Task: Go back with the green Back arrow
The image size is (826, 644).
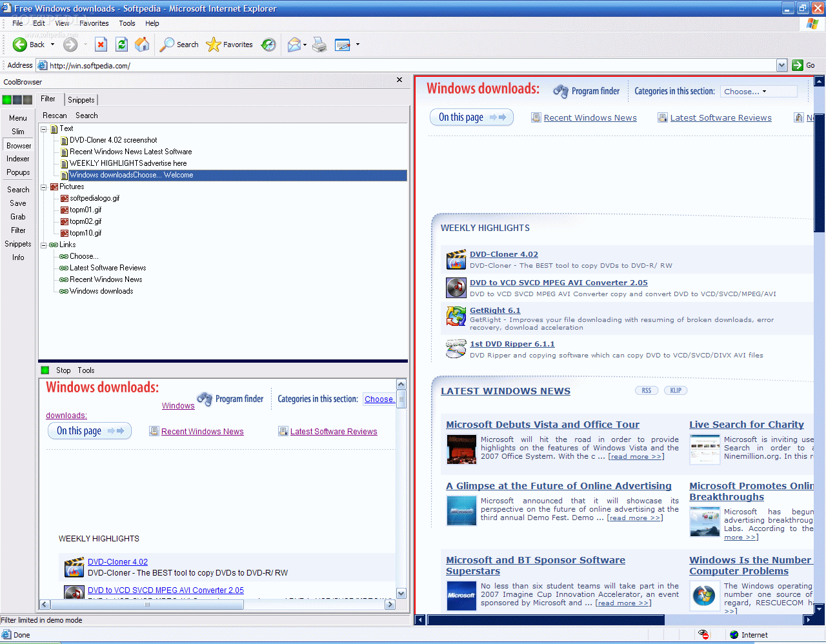Action: (20, 45)
